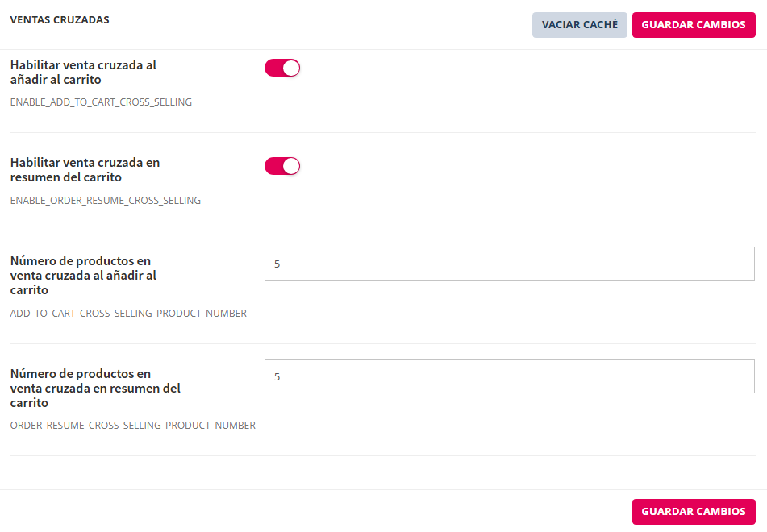Click the ENABLE_ORDER_RESUME_CROSS_SELLING key text
Viewport: 767px width, 532px height.
(x=106, y=200)
